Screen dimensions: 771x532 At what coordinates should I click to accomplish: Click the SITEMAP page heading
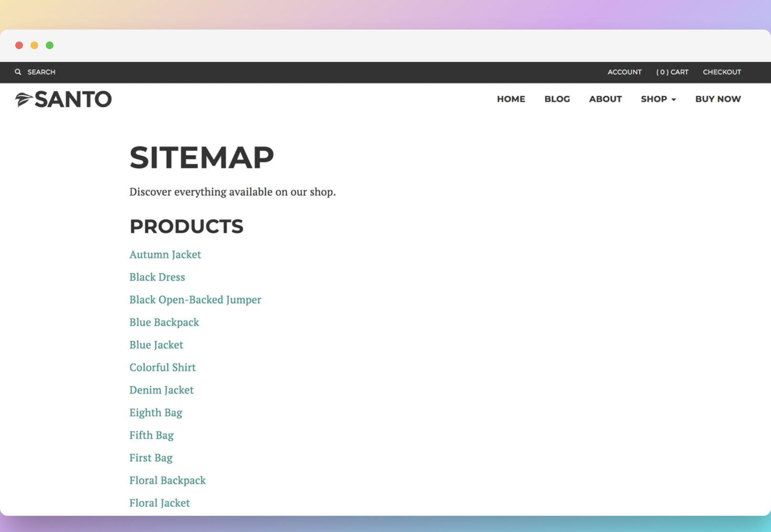pos(202,158)
